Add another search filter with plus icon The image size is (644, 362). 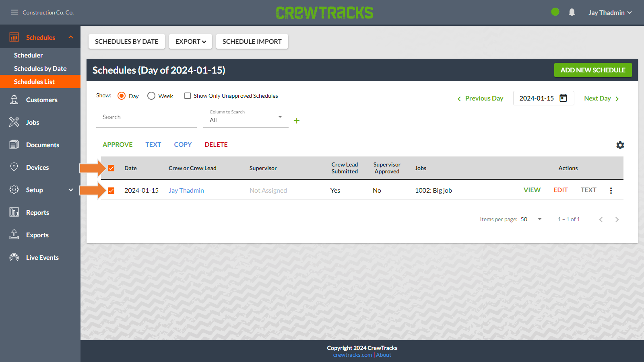pyautogui.click(x=297, y=121)
